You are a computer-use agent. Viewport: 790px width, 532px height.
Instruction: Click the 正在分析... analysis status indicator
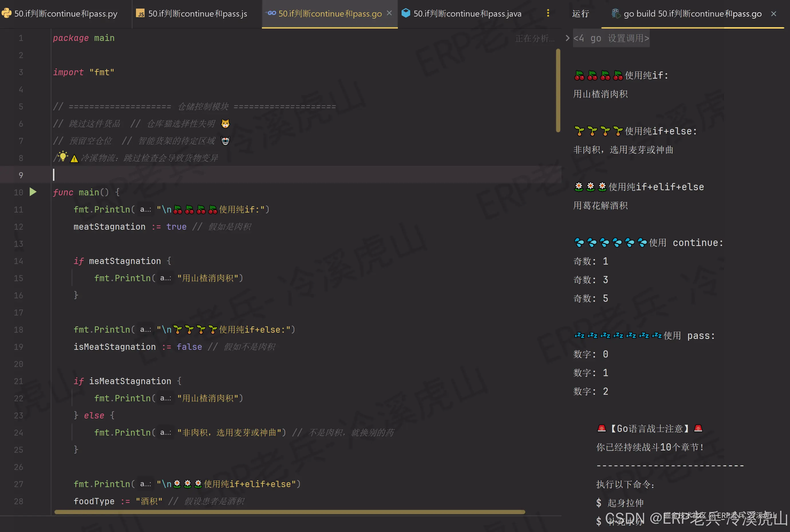pyautogui.click(x=535, y=38)
